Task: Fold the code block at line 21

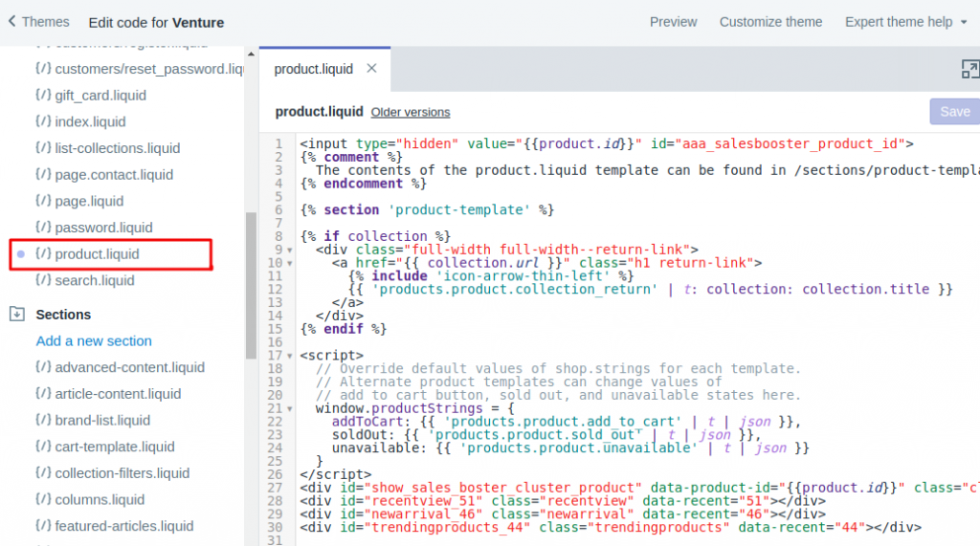Action: pos(291,408)
